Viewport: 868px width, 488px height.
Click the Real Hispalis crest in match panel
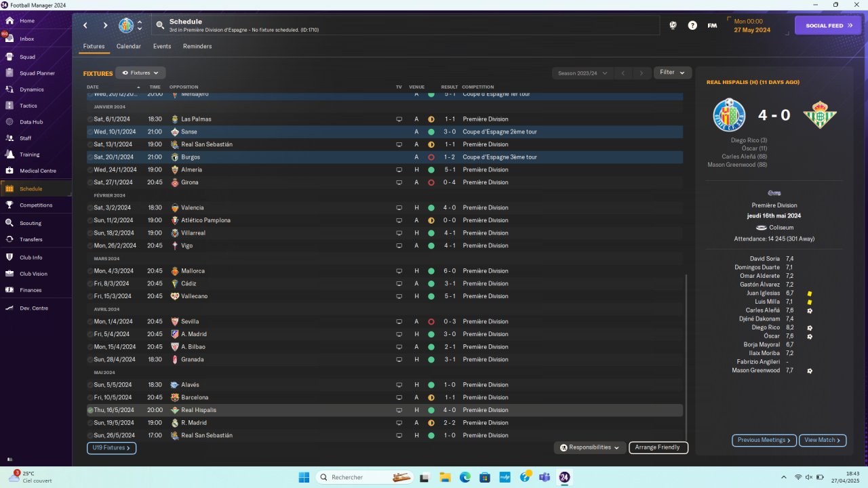click(821, 115)
